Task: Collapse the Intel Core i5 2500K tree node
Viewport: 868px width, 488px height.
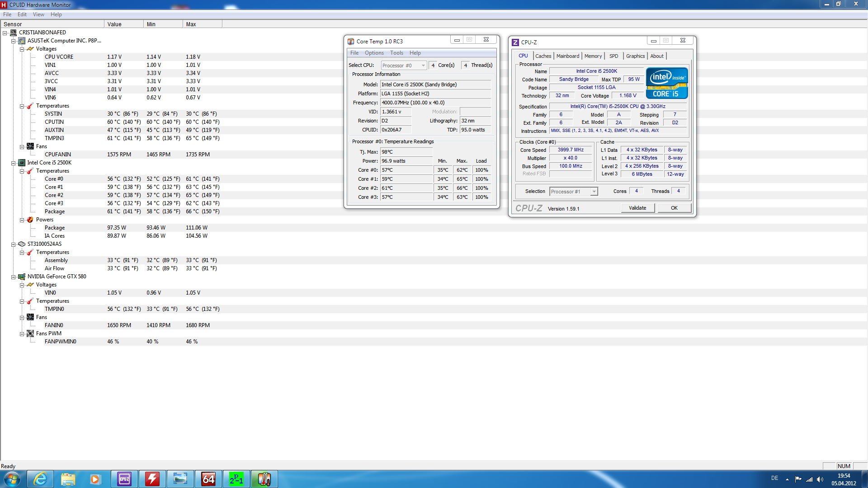Action: click(x=14, y=163)
